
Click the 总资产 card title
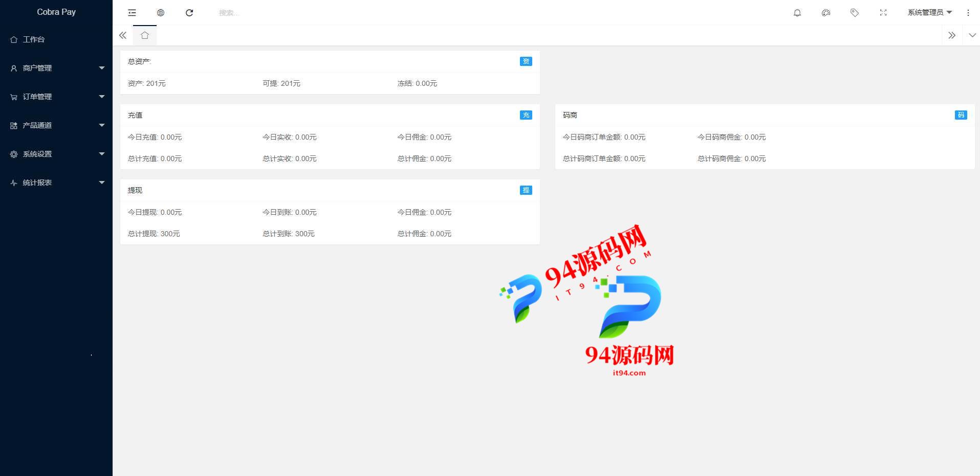coord(139,61)
